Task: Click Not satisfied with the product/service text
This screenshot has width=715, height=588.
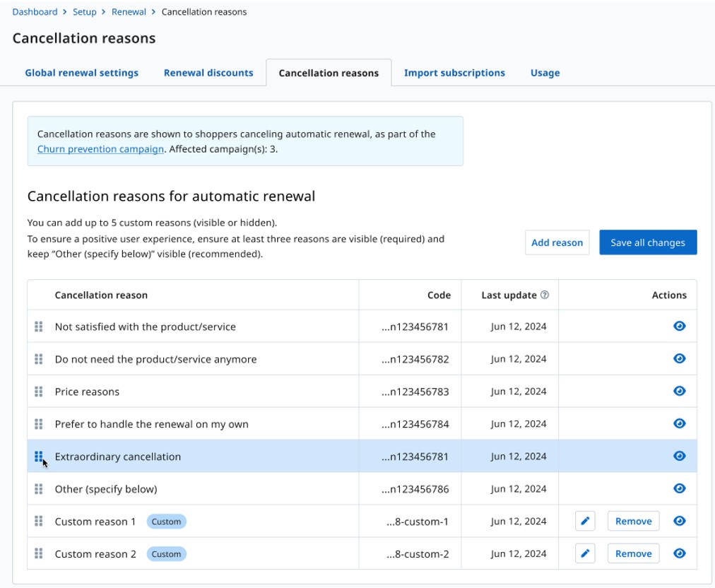Action: (145, 327)
